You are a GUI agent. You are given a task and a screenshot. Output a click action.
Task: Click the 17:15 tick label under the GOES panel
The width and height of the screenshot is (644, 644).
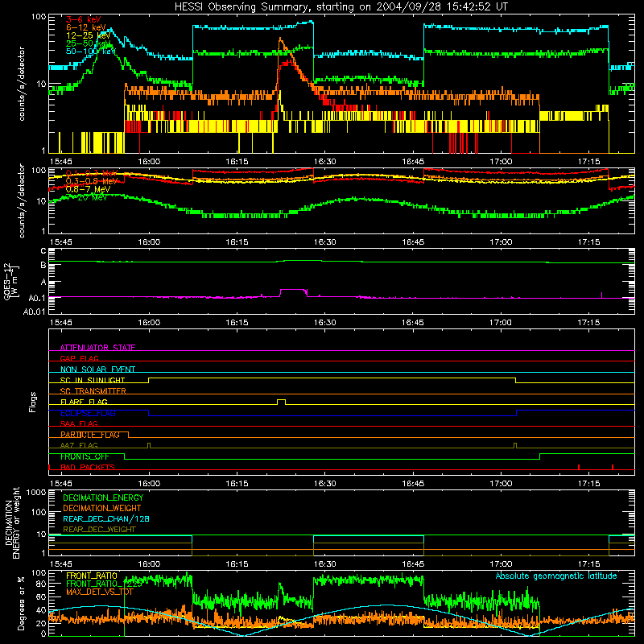point(588,323)
